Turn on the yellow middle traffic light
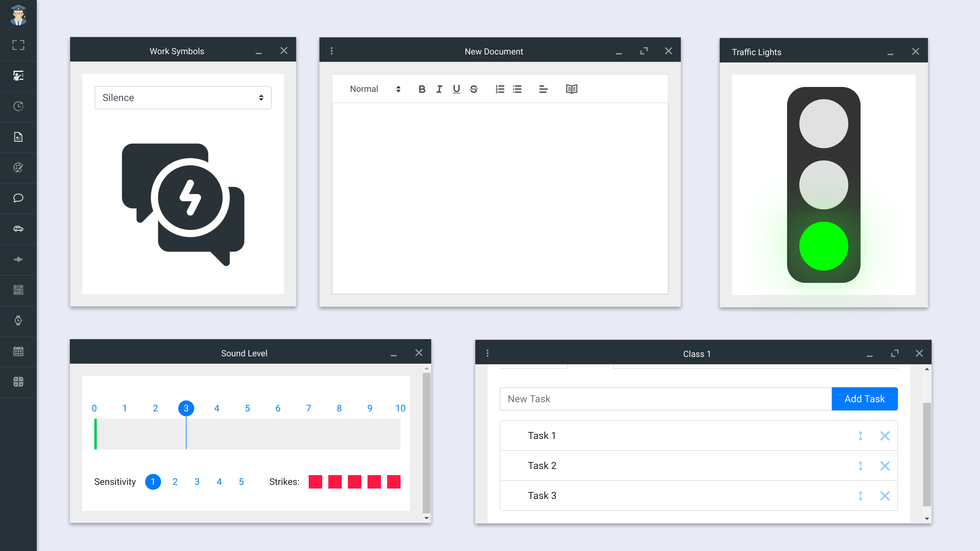The width and height of the screenshot is (980, 551). pos(824,185)
